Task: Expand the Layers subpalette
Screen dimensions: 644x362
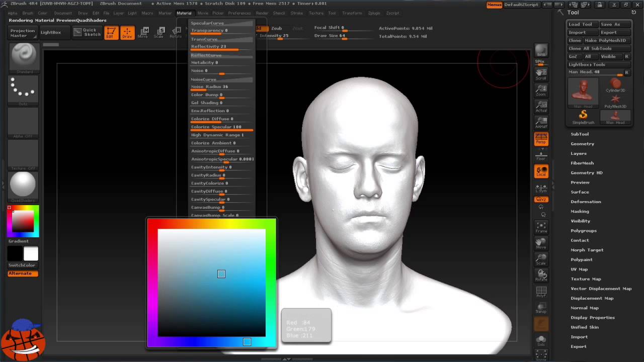Action: 579,153
